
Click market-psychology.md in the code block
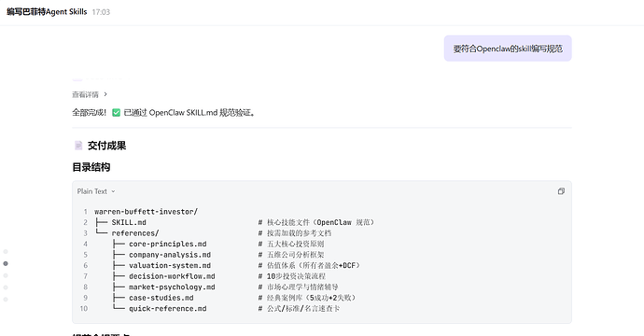[172, 287]
